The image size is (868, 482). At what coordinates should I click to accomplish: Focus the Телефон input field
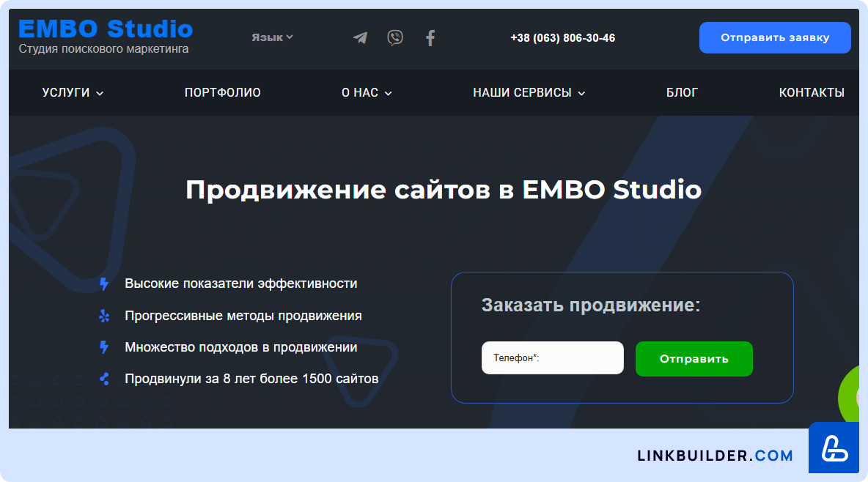point(552,358)
